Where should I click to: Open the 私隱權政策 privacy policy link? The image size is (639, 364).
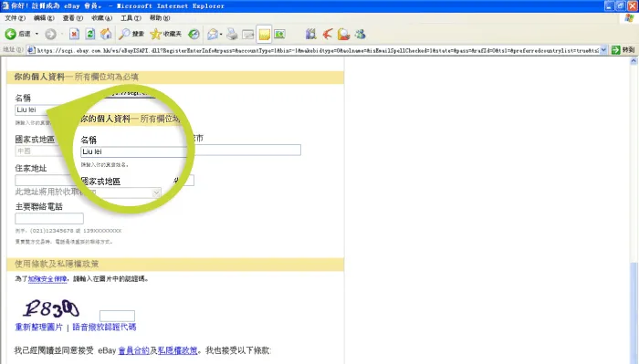[x=178, y=350]
